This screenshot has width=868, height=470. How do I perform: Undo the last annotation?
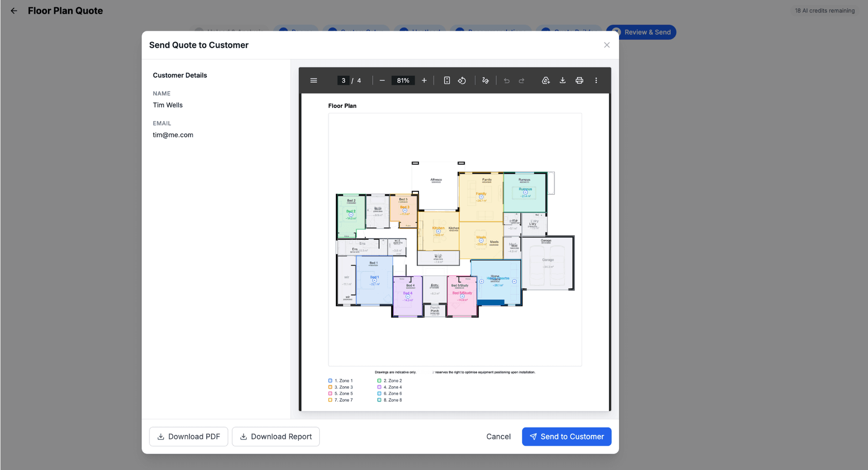pos(506,80)
